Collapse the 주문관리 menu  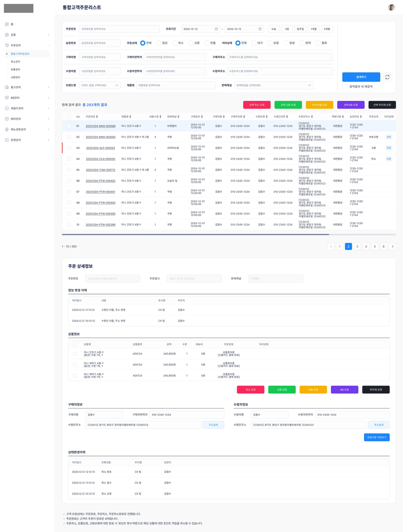(48, 45)
